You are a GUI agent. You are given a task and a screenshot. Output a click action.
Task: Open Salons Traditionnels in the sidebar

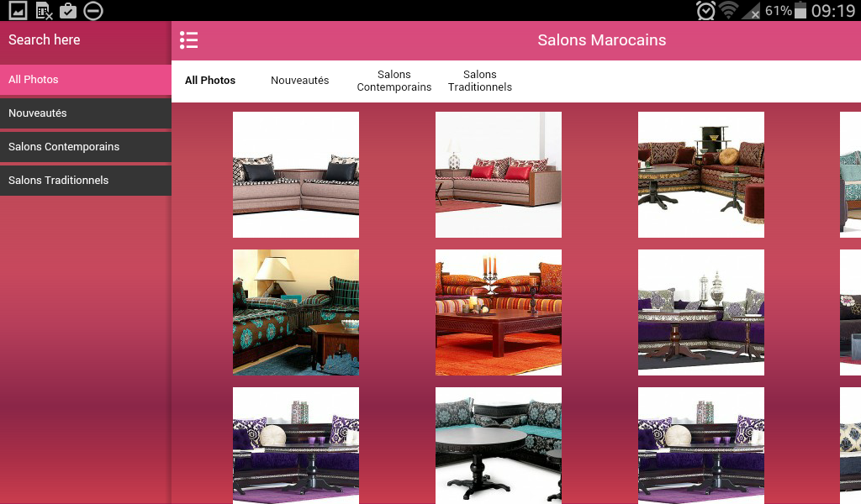(86, 180)
